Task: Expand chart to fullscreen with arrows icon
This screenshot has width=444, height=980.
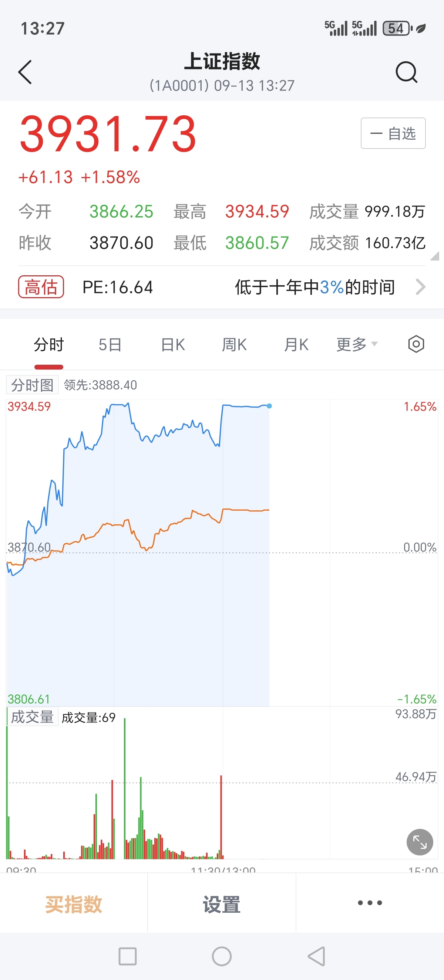Action: (420, 842)
